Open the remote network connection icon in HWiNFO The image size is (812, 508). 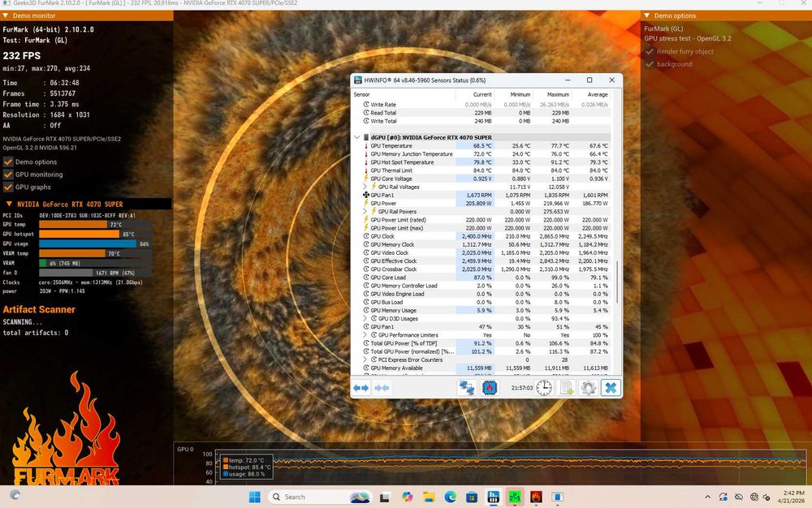click(x=467, y=388)
